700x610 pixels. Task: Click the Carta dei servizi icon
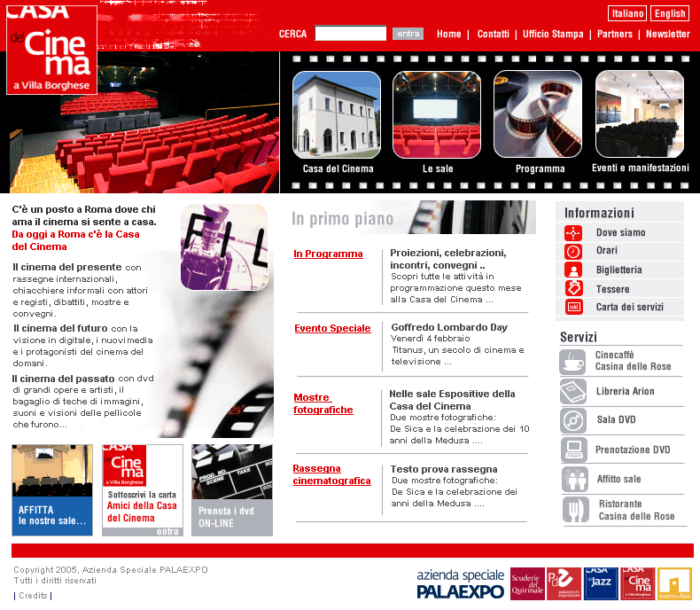(573, 308)
